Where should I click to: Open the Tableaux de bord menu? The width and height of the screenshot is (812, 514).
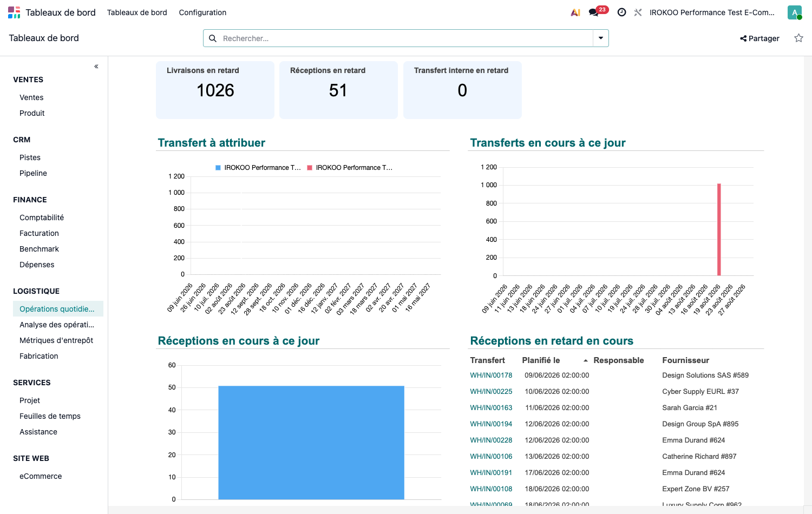click(137, 12)
